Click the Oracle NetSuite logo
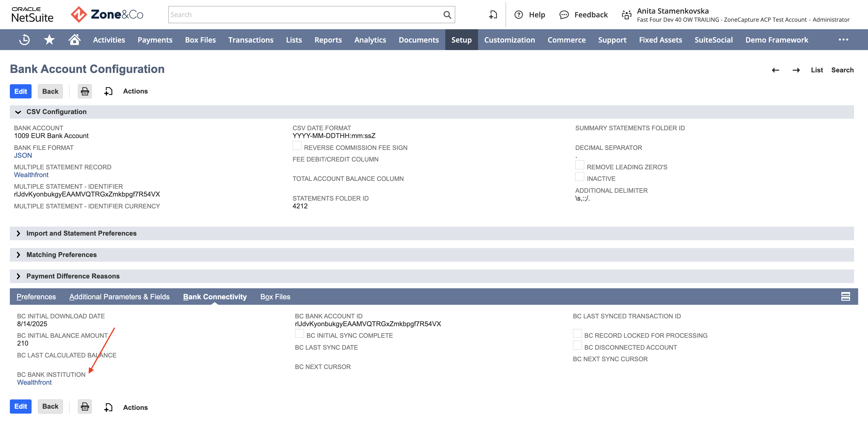 tap(32, 14)
